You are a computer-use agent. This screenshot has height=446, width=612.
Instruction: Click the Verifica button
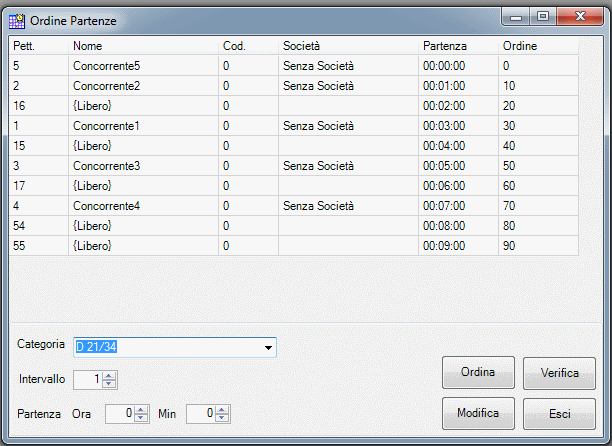click(x=559, y=373)
